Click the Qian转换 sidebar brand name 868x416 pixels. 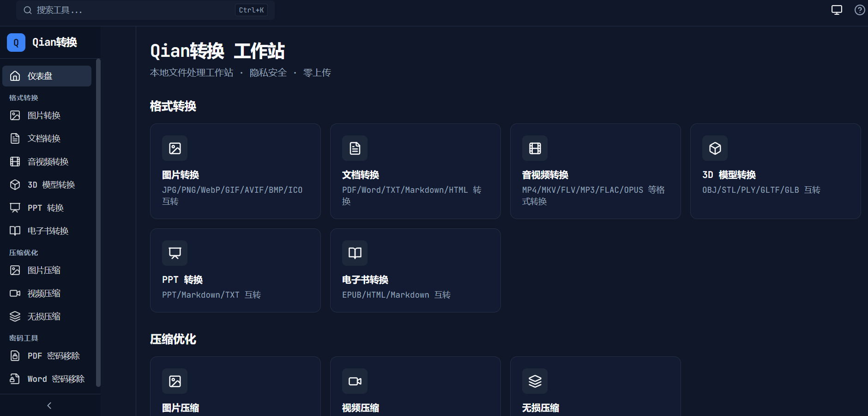click(x=54, y=43)
